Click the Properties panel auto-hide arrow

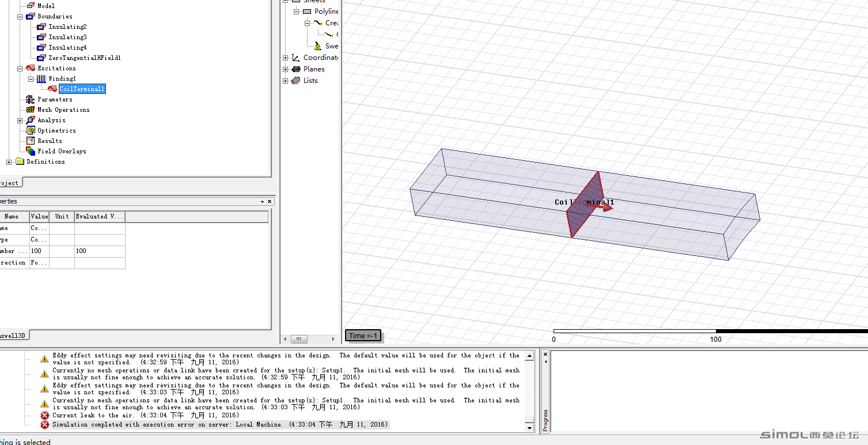[x=262, y=202]
